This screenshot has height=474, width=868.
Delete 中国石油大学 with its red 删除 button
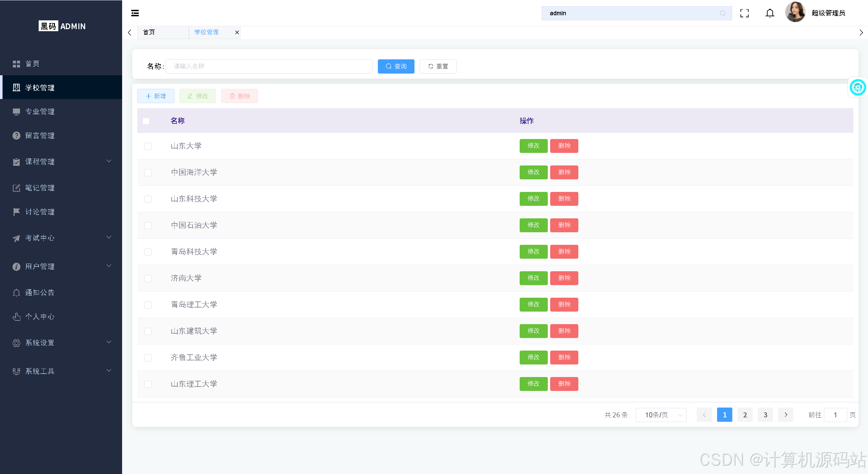564,225
